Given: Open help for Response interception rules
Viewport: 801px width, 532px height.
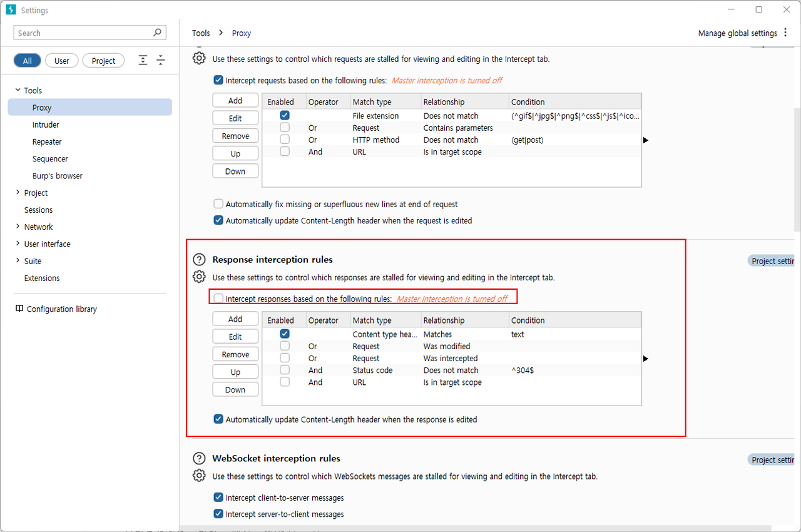Looking at the screenshot, I should point(199,259).
